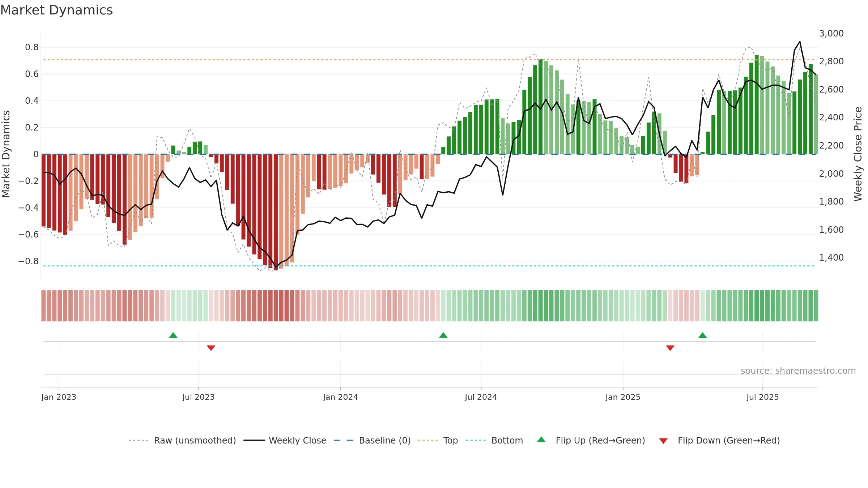Click the Jul 2025 axis label

[x=763, y=397]
